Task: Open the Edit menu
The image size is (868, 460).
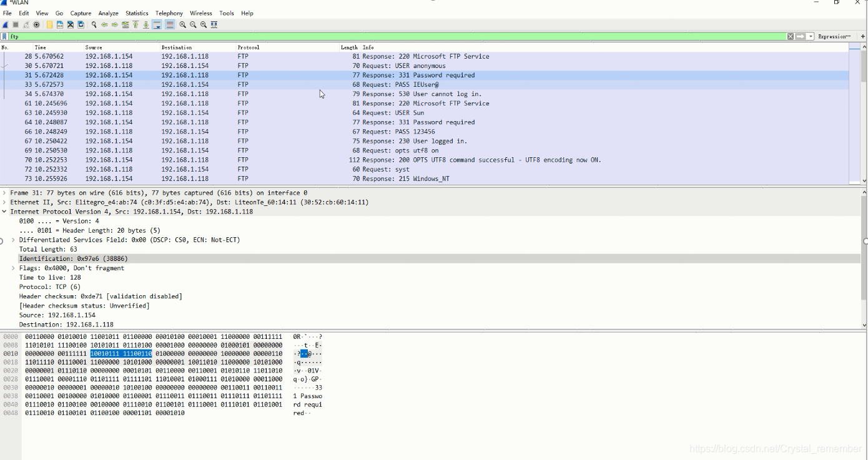Action: click(x=24, y=13)
